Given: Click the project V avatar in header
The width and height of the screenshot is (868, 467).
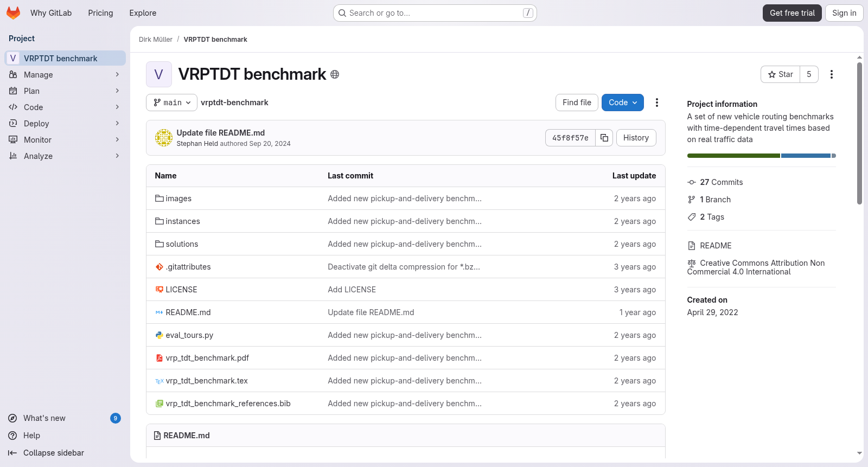Looking at the screenshot, I should (159, 74).
